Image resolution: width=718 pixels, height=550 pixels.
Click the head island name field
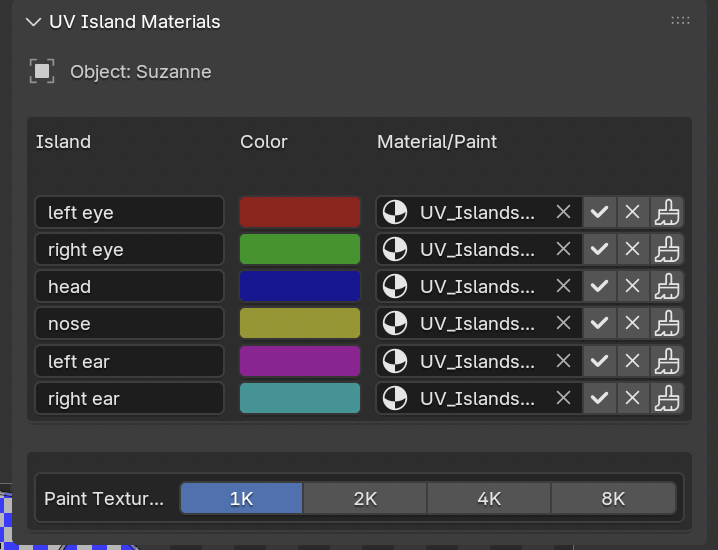(129, 287)
